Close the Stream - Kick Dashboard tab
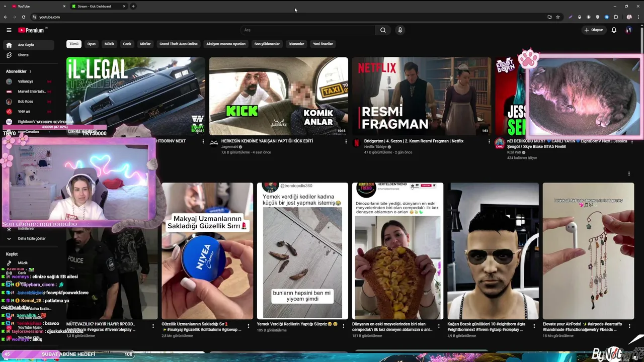644x362 pixels. [x=124, y=7]
